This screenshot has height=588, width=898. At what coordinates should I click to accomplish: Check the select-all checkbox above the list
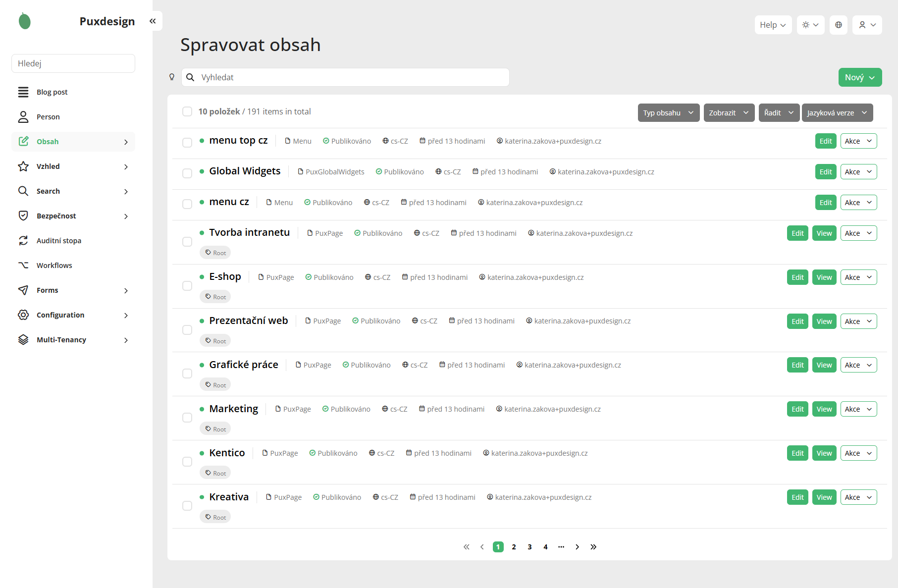[187, 111]
